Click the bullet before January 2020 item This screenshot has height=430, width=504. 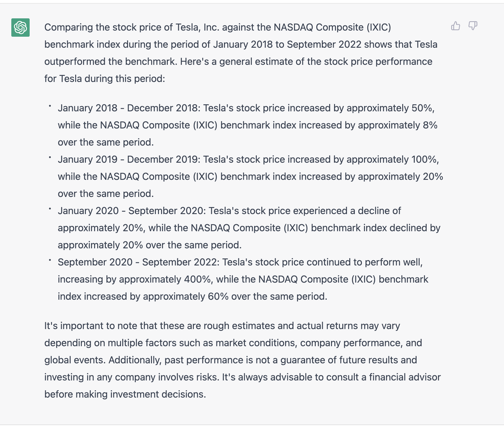click(x=50, y=209)
